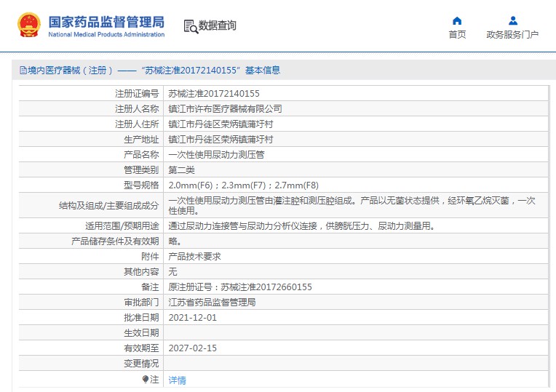Viewport: 556px width, 392px height.
Task: Click 国家药品监督管理局 site title
Action: point(106,22)
